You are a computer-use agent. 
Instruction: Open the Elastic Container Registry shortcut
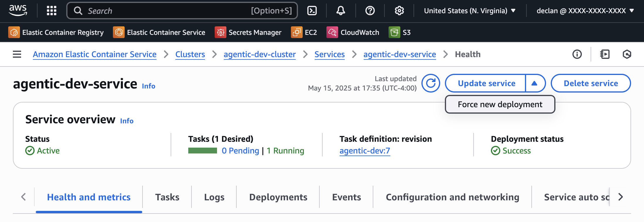pos(56,32)
